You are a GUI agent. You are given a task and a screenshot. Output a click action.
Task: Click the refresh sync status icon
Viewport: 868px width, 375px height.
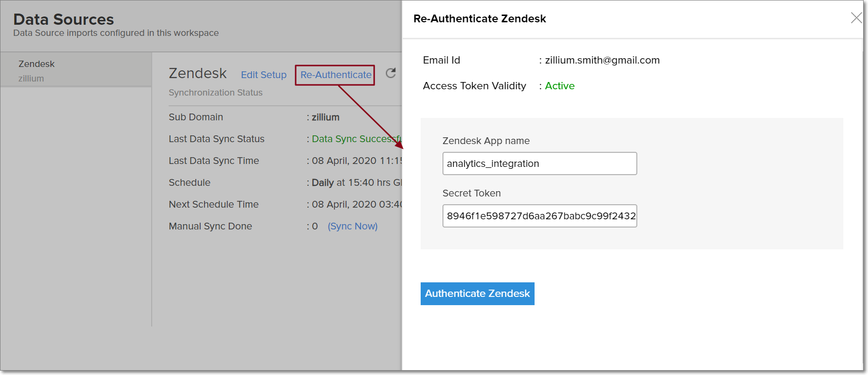391,73
